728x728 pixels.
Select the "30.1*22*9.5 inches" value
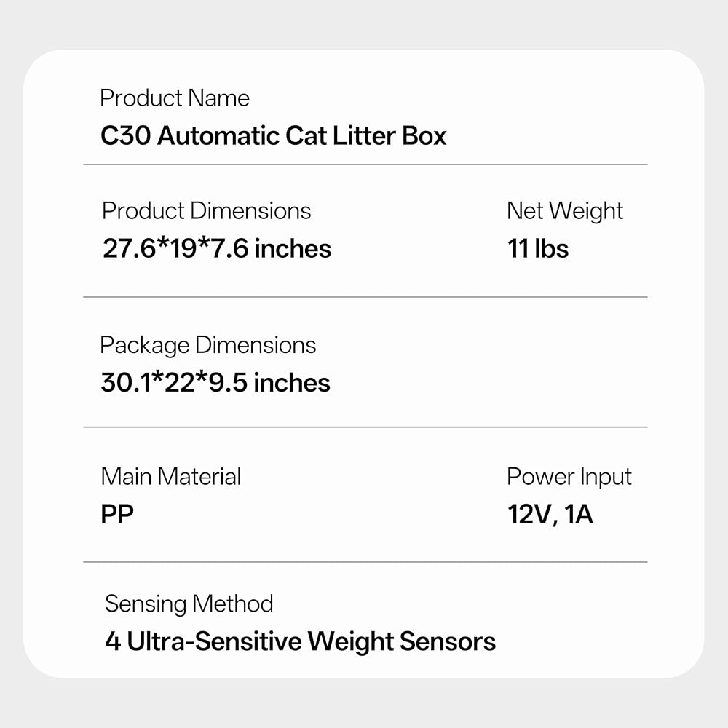pyautogui.click(x=215, y=383)
